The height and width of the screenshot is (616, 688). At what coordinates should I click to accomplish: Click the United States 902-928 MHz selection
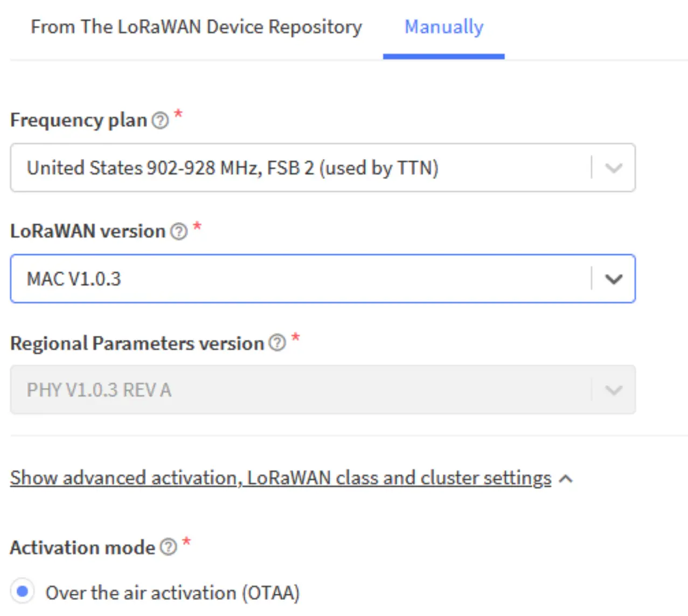[232, 168]
